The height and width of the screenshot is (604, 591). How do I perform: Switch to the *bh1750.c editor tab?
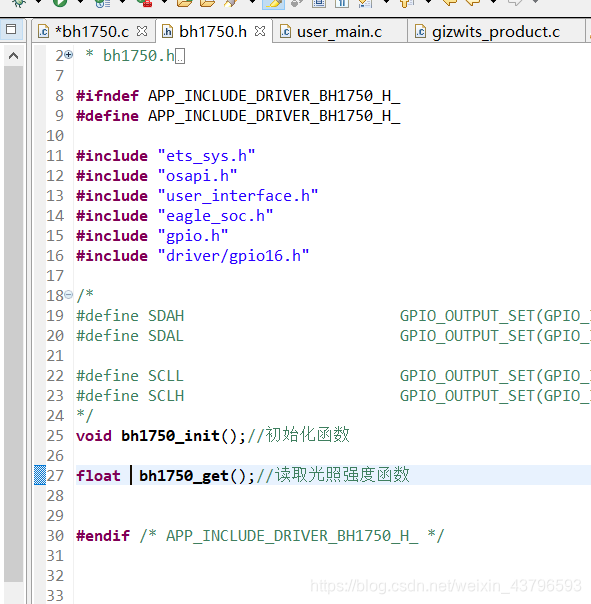92,32
